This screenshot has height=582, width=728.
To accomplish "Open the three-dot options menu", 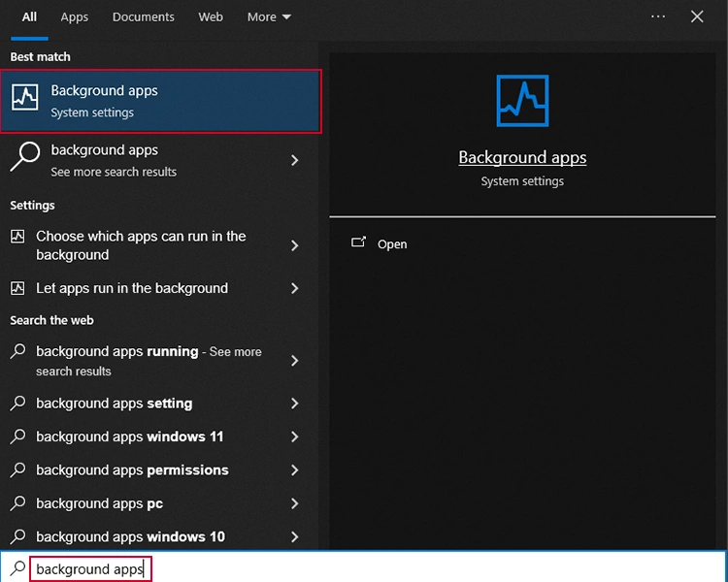I will (658, 16).
